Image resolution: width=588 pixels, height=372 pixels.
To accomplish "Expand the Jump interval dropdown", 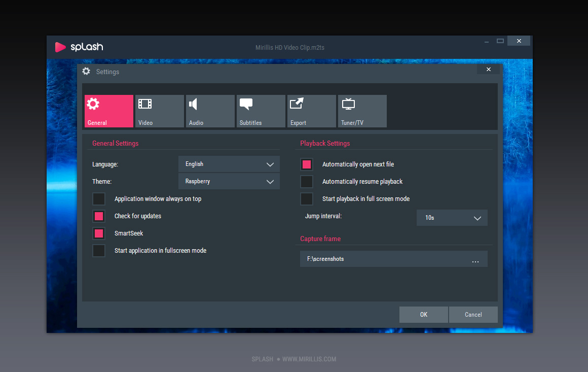I will click(452, 218).
